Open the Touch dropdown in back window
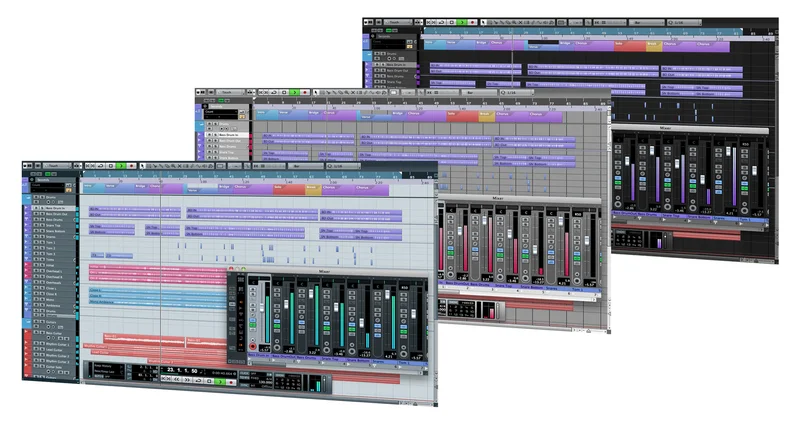Image resolution: width=800 pixels, height=426 pixels. click(x=398, y=22)
